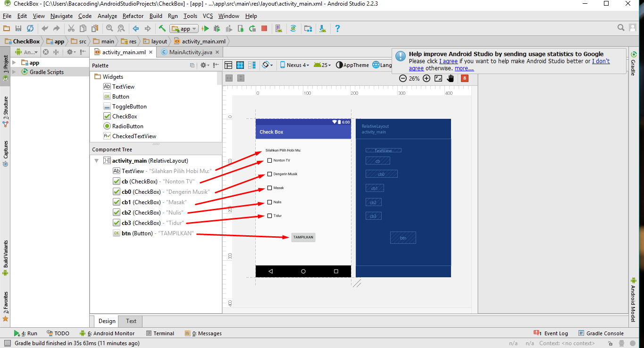Image resolution: width=644 pixels, height=348 pixels.
Task: Select the pan hand tool above the canvas
Action: click(450, 78)
